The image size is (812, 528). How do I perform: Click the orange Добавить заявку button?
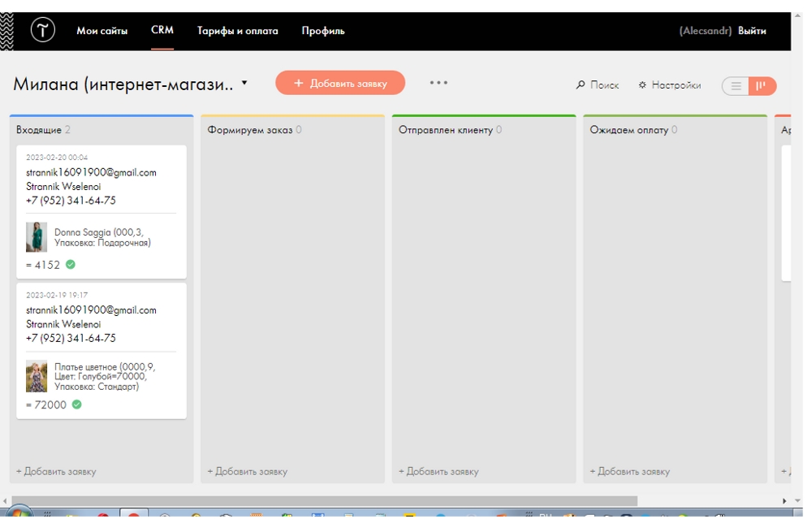coord(340,83)
